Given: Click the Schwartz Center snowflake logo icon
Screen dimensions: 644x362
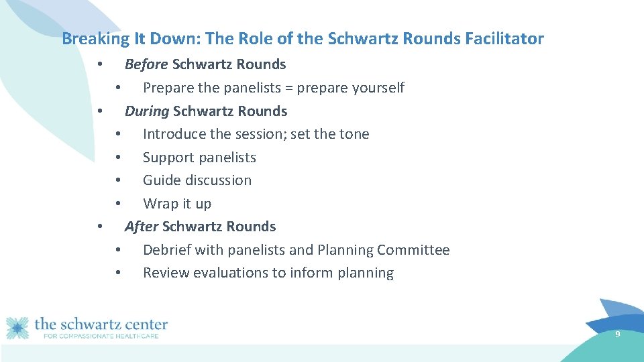Looking at the screenshot, I should 17,328.
